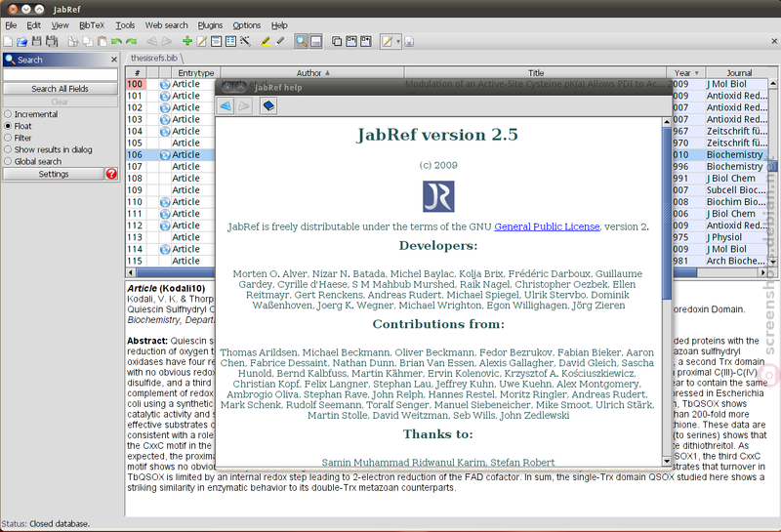
Task: Open the File menu
Action: point(11,25)
